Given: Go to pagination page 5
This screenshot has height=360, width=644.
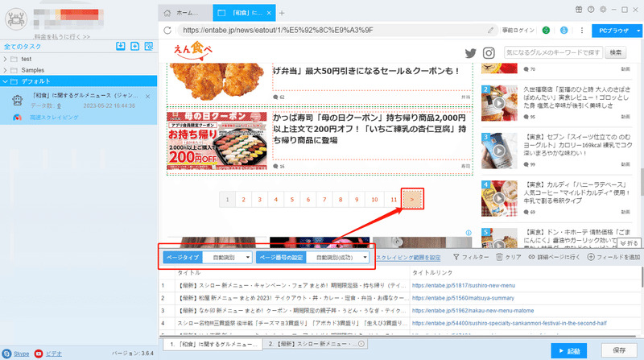Looking at the screenshot, I should pyautogui.click(x=292, y=200).
